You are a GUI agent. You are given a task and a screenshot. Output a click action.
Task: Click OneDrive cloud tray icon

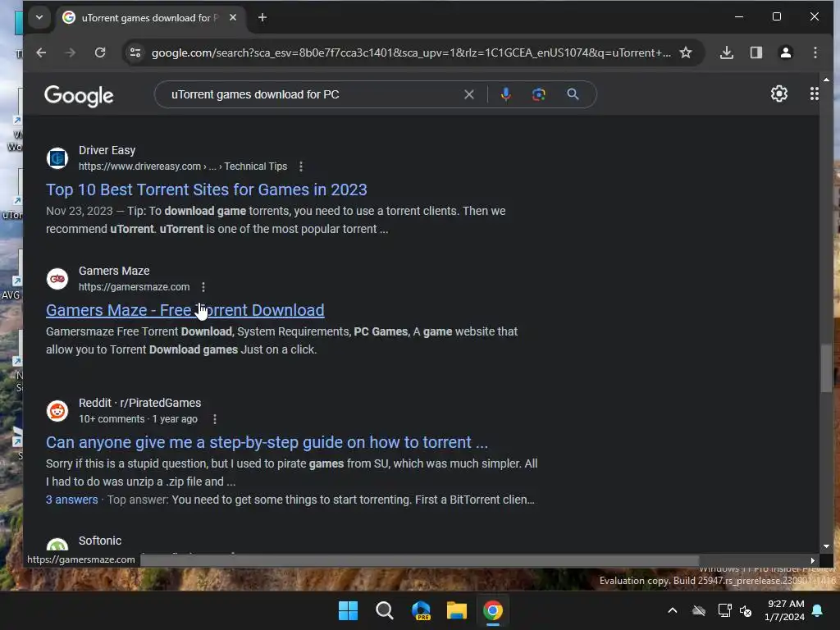coord(699,610)
